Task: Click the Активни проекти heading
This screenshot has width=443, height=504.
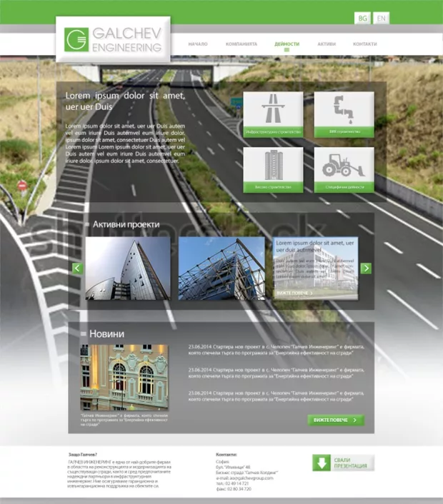Action: coord(126,224)
